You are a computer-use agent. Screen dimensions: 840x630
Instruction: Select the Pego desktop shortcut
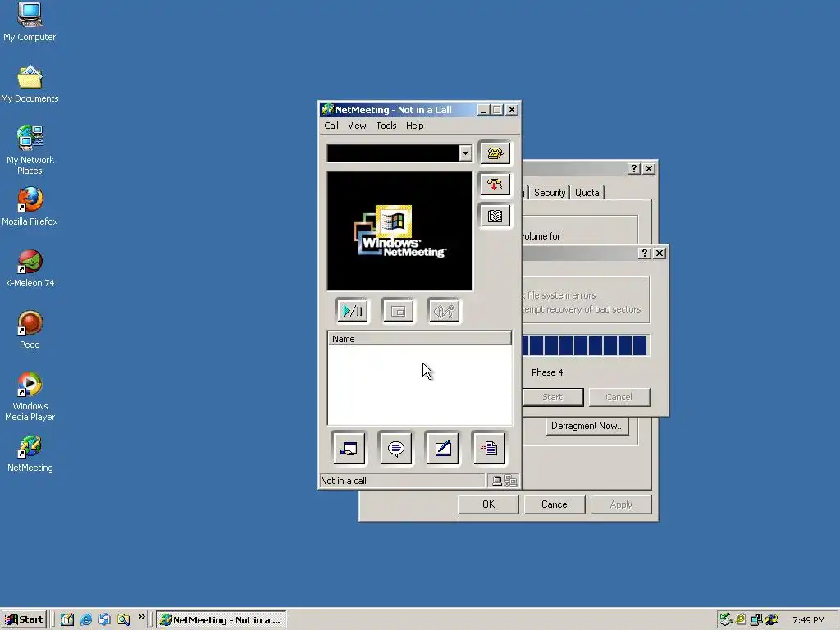tap(30, 330)
